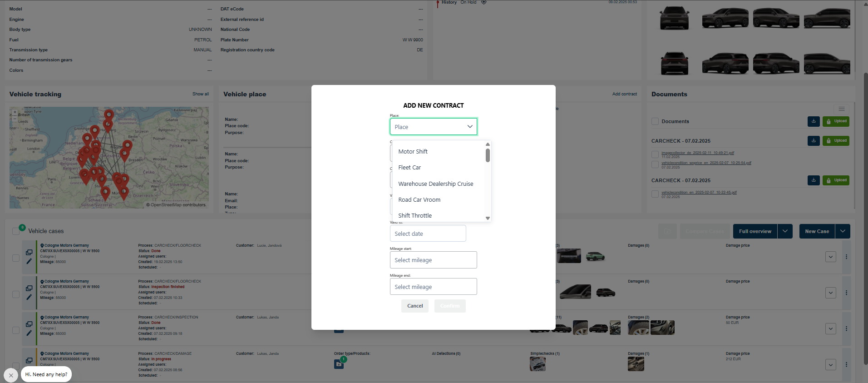Viewport: 868px width, 383px height.
Task: Select the imagecollector_de PDF checkbox
Action: coord(655,154)
